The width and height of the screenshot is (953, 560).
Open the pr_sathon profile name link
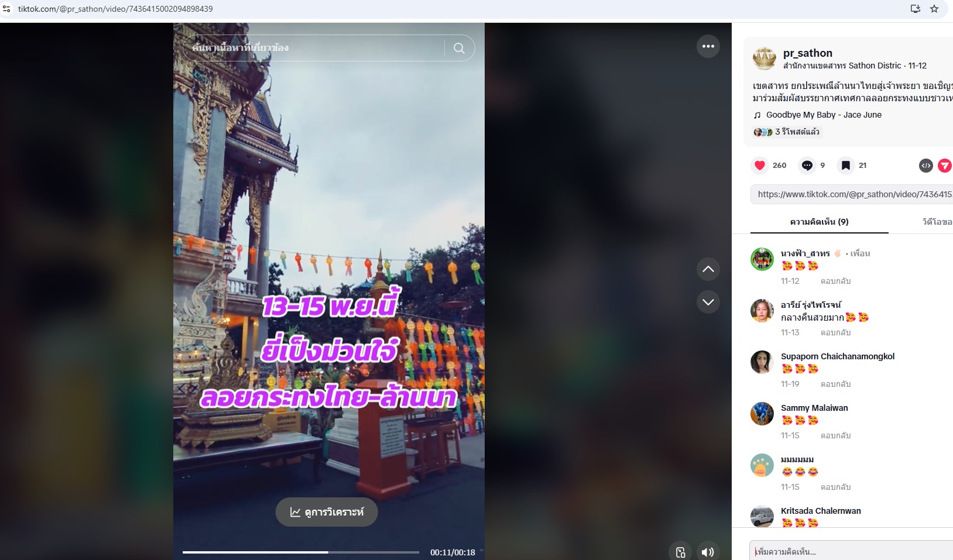tap(807, 53)
